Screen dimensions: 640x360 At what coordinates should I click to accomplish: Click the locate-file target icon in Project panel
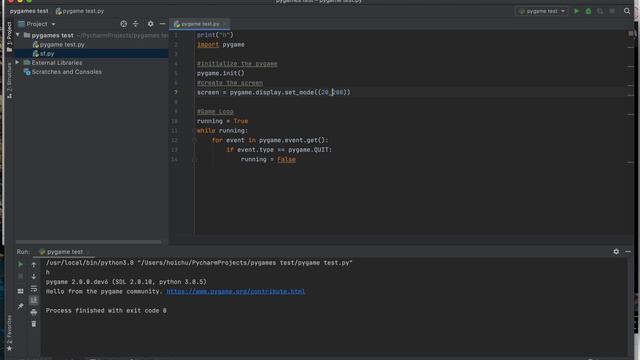tap(124, 24)
